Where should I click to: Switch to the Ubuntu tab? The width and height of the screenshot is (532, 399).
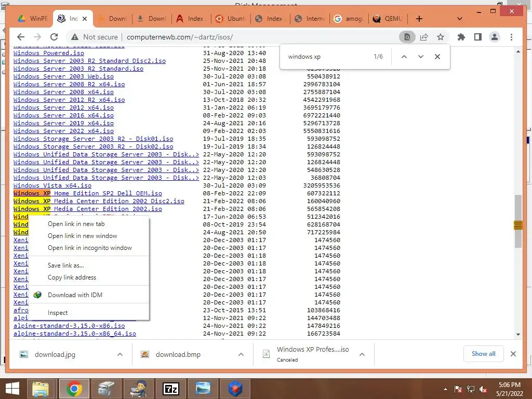pos(230,19)
